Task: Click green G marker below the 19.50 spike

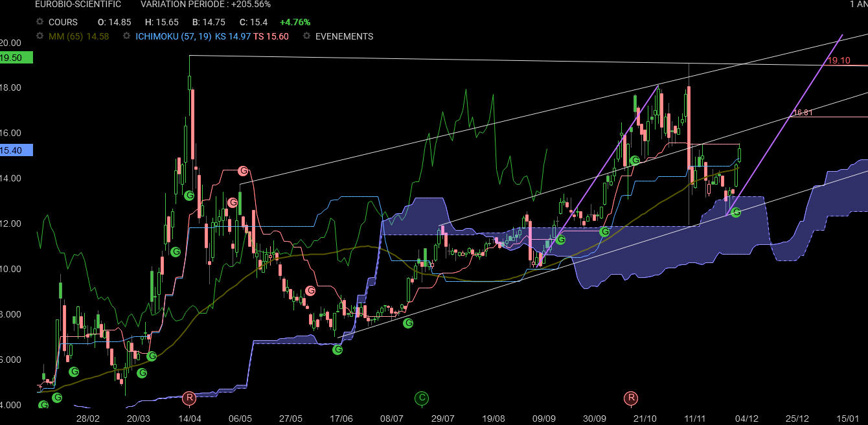Action: [x=189, y=195]
